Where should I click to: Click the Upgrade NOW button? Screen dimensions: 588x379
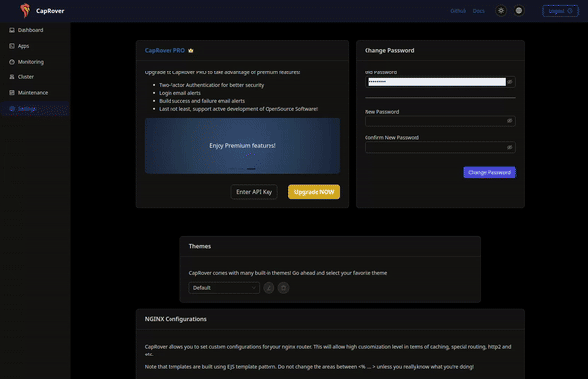click(314, 192)
